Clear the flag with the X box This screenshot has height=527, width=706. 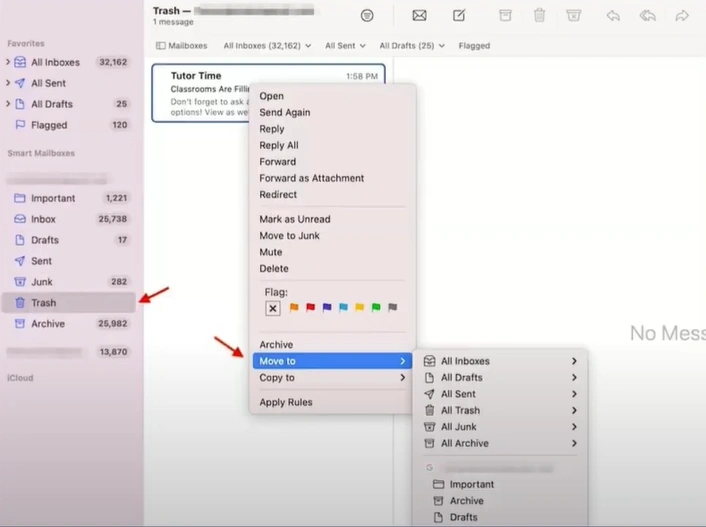(273, 308)
